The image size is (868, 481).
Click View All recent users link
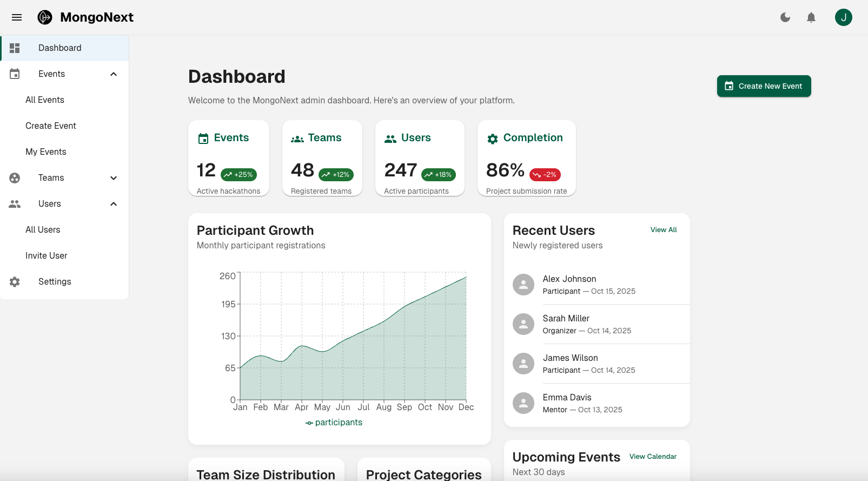[663, 230]
